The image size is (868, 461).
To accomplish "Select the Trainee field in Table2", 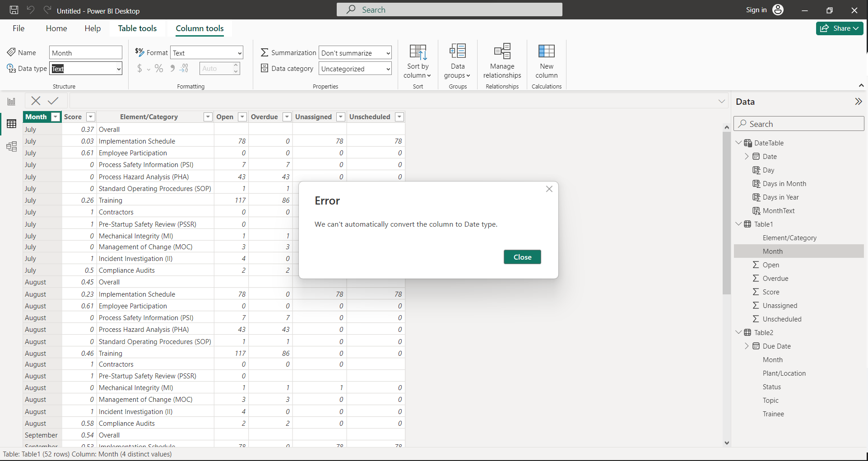I will point(773,414).
